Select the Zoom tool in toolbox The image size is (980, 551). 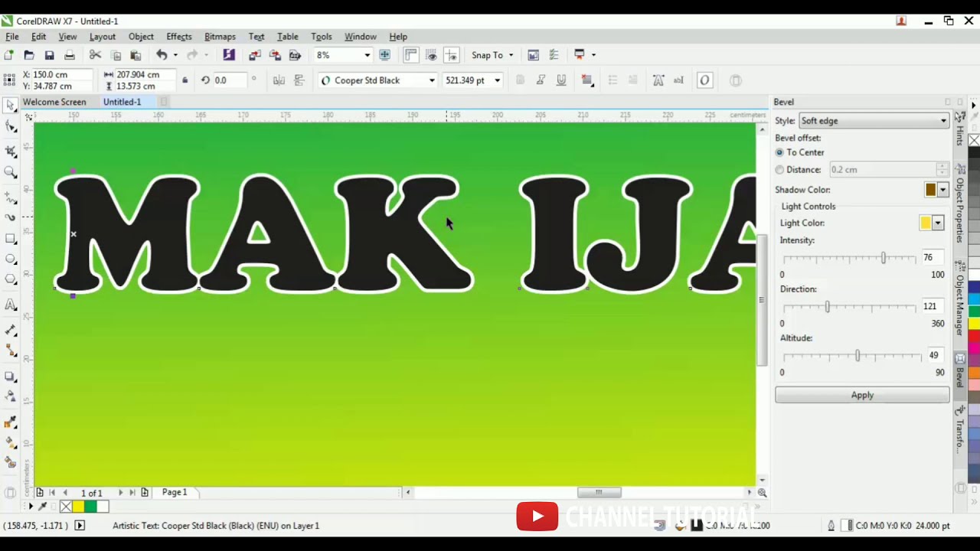click(x=11, y=173)
